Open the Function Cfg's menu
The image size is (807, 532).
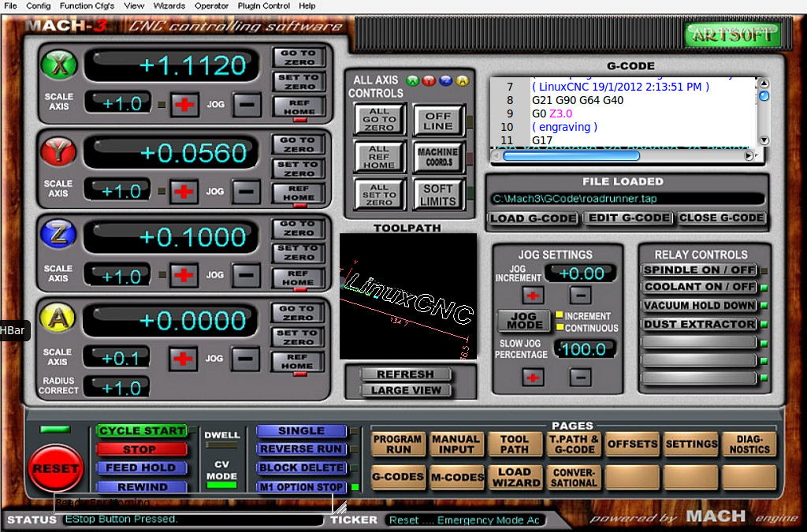click(x=87, y=6)
